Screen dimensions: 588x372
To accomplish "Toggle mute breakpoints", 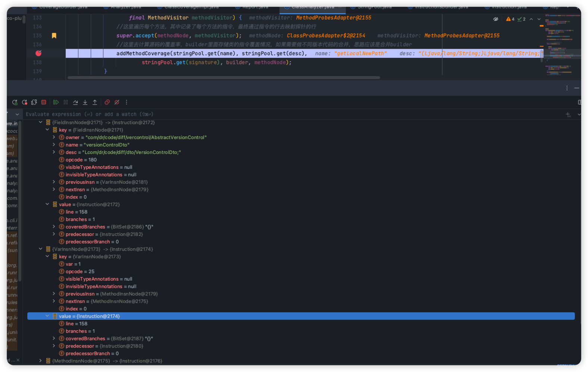I will point(117,102).
